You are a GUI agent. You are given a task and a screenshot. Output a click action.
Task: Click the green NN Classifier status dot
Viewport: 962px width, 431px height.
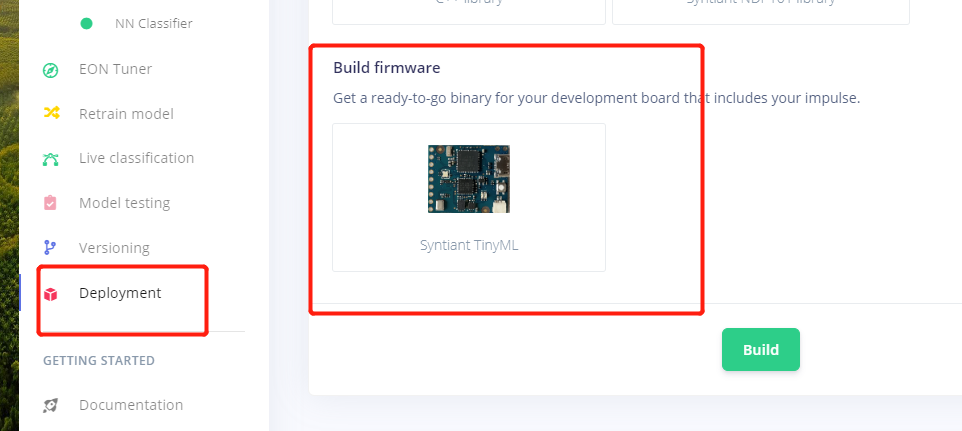87,24
